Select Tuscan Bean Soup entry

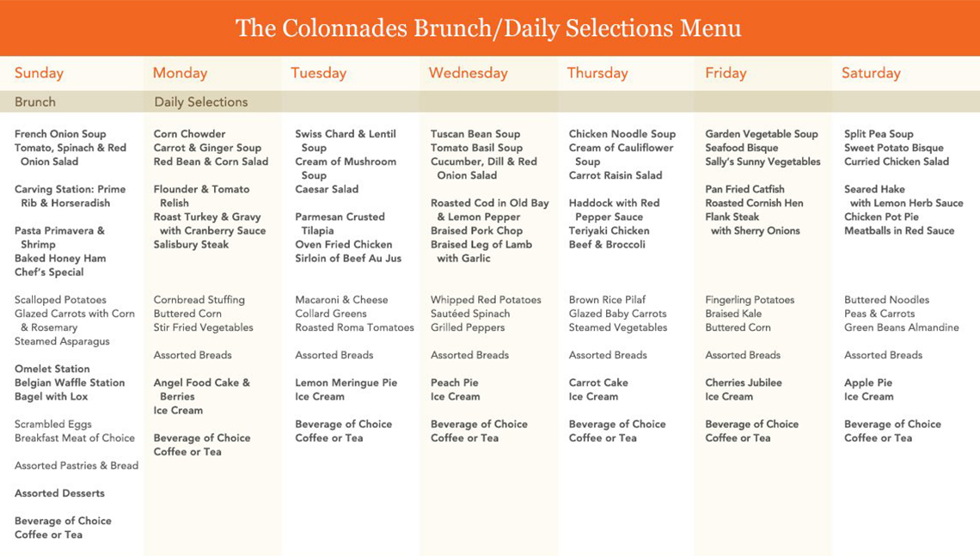[475, 134]
